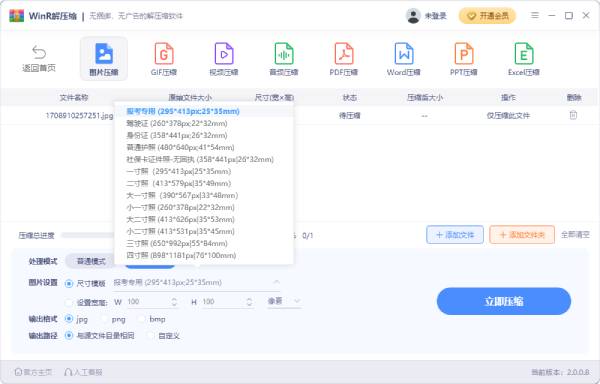Click the 添加文件 add file button

[x=455, y=235]
